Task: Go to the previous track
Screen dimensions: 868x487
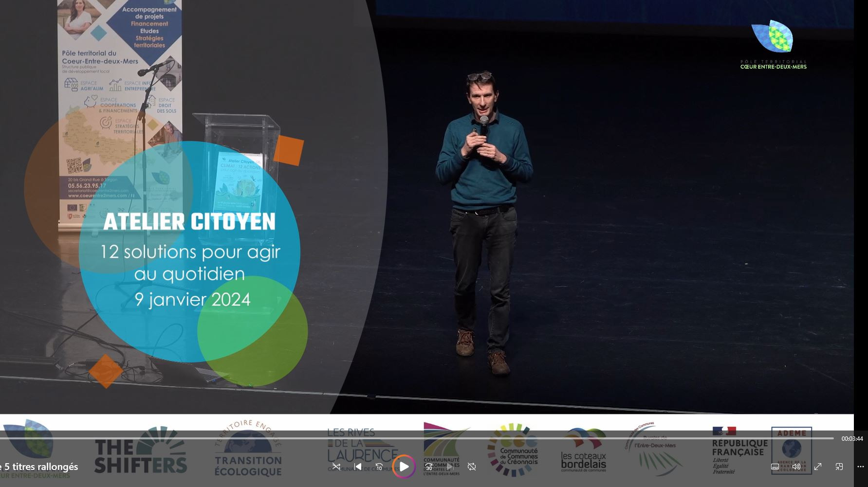Action: click(359, 467)
